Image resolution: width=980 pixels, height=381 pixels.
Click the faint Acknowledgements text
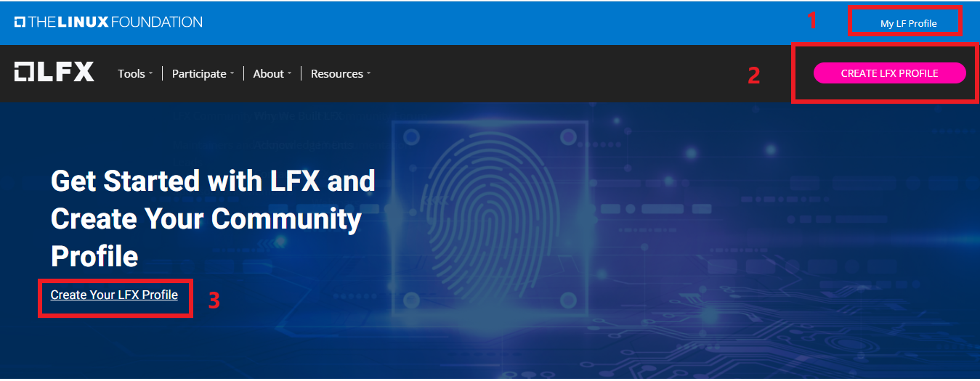pos(303,145)
